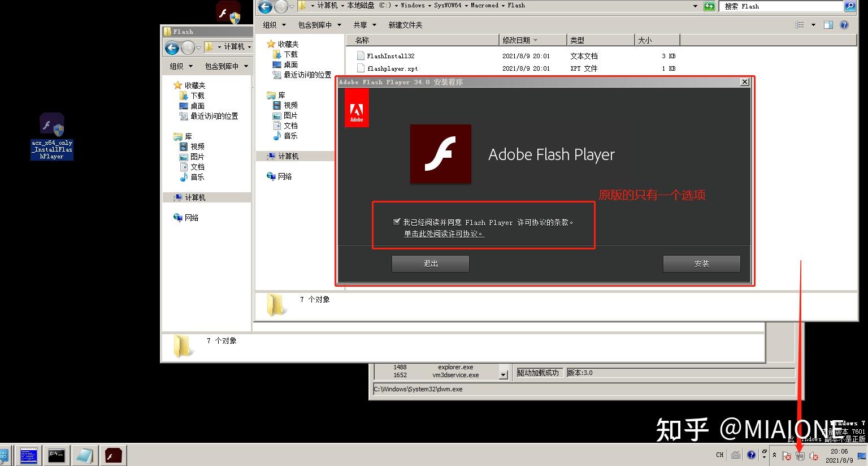Open 组织 menu in rear Flash window
This screenshot has height=466, width=868.
click(x=181, y=66)
